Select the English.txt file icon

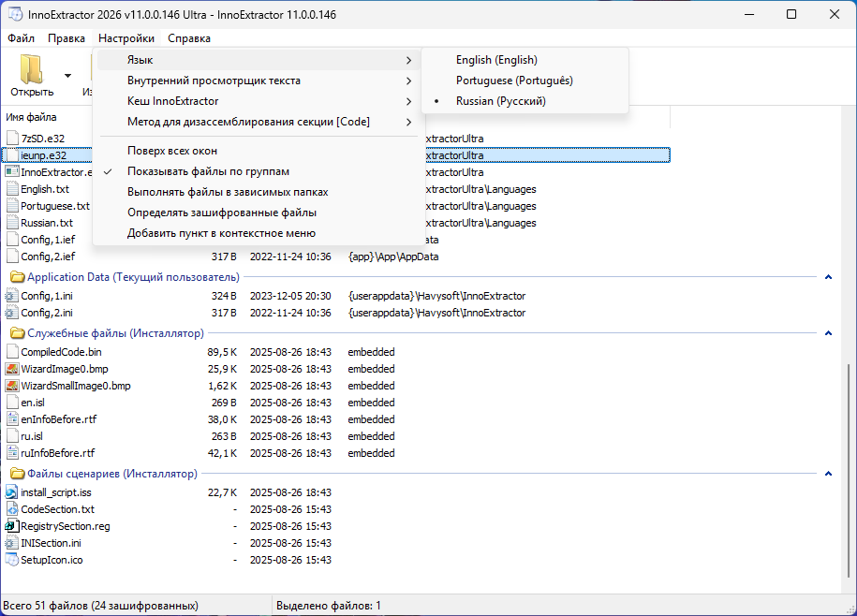pyautogui.click(x=12, y=189)
